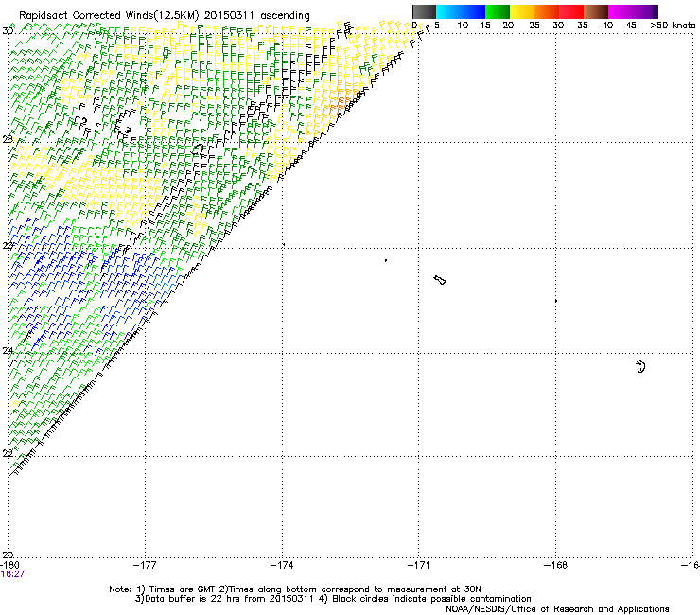This screenshot has width=700, height=615.
Task: Click the green 15-20 knots color swatch
Action: pos(498,11)
